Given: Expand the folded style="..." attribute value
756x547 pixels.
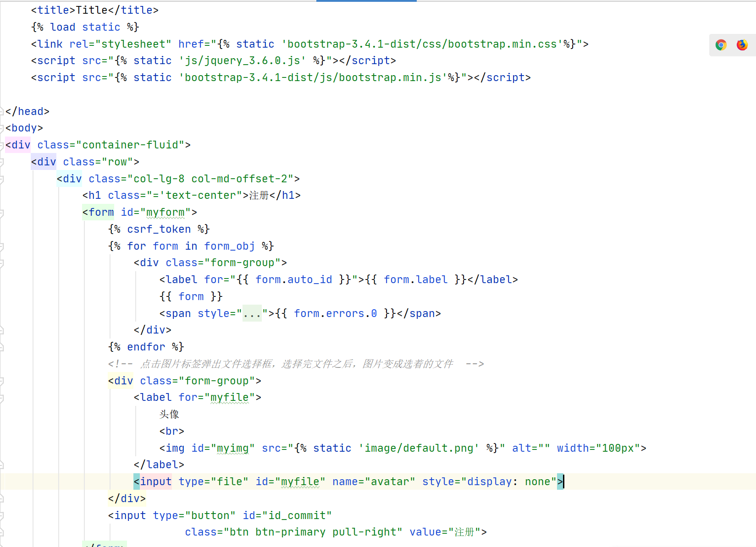Looking at the screenshot, I should pos(252,313).
